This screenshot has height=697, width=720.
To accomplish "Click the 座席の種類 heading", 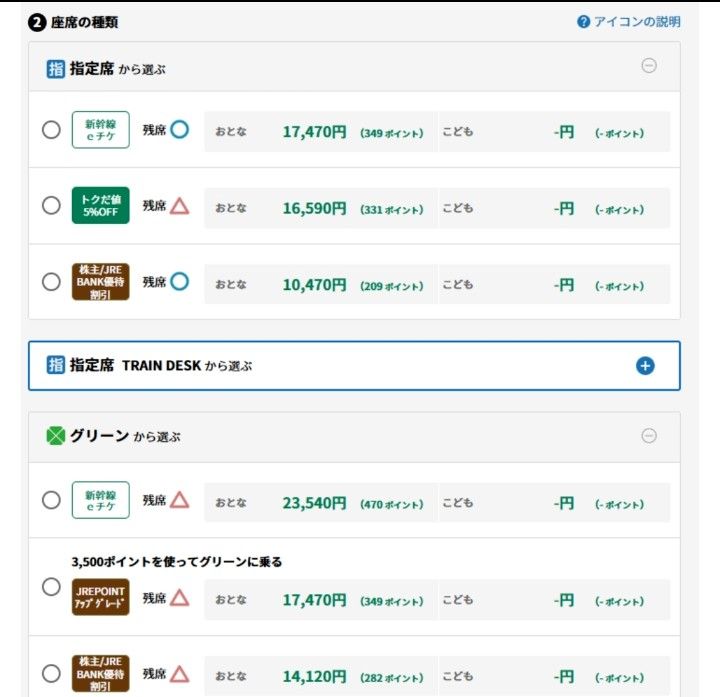I will [84, 22].
